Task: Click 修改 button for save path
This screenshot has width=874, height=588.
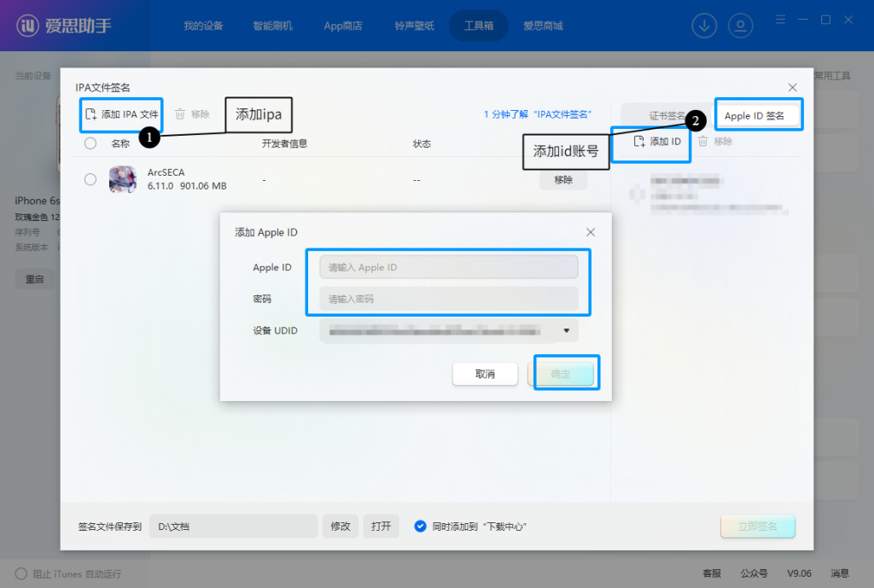Action: pyautogui.click(x=340, y=527)
